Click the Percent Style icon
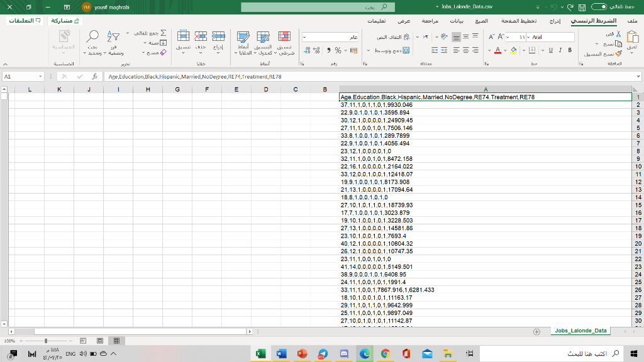The width and height of the screenshot is (644, 362). [338, 50]
